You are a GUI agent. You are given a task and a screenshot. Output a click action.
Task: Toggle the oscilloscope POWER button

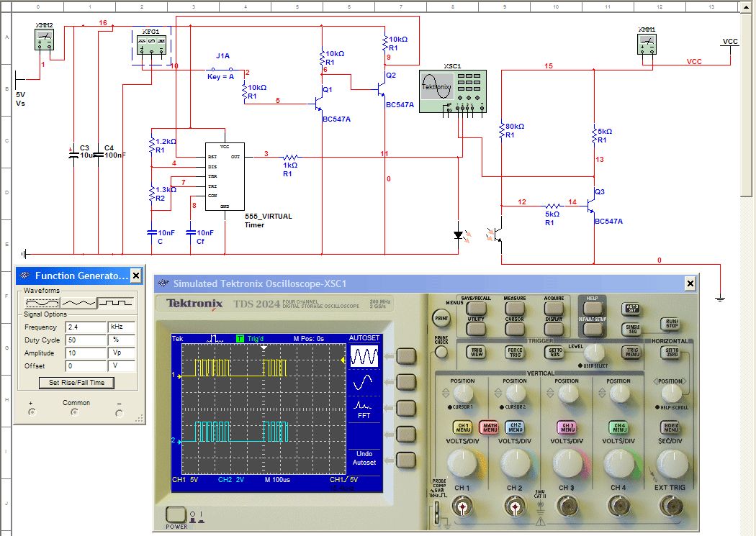click(176, 515)
